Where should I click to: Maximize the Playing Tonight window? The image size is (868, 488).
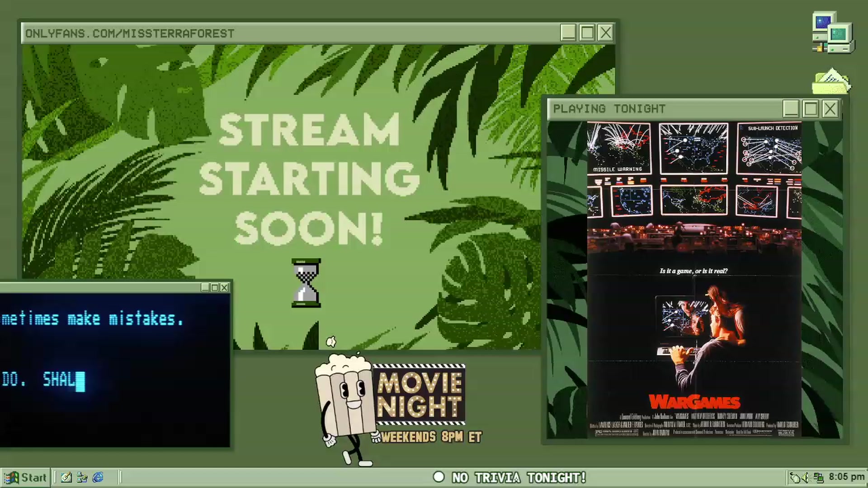point(811,109)
